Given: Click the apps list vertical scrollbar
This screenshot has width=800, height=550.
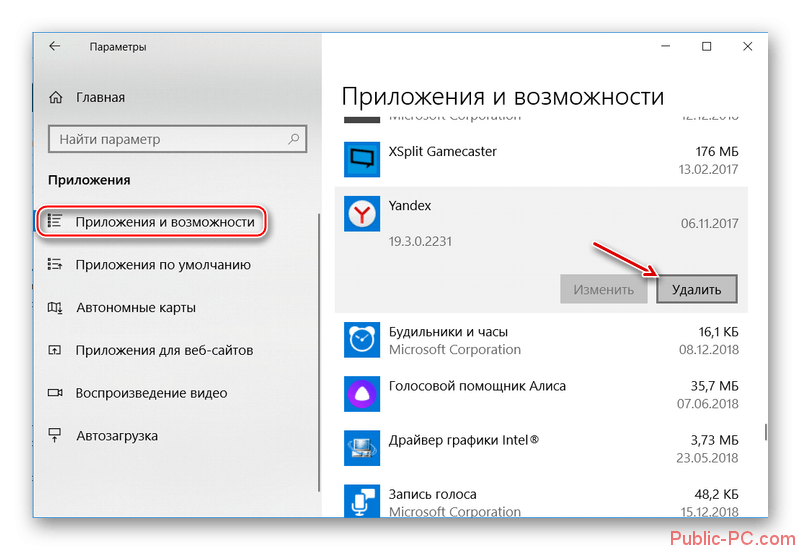Looking at the screenshot, I should click(765, 432).
